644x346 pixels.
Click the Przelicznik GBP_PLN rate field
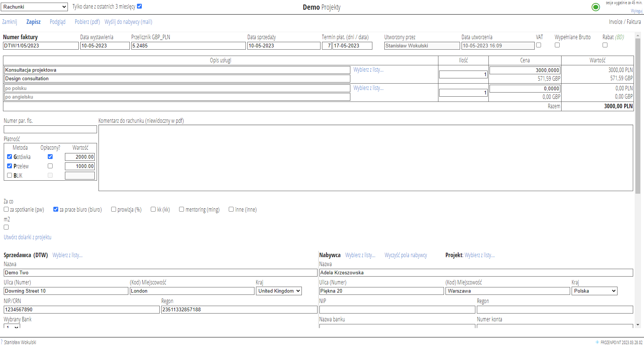pyautogui.click(x=188, y=46)
